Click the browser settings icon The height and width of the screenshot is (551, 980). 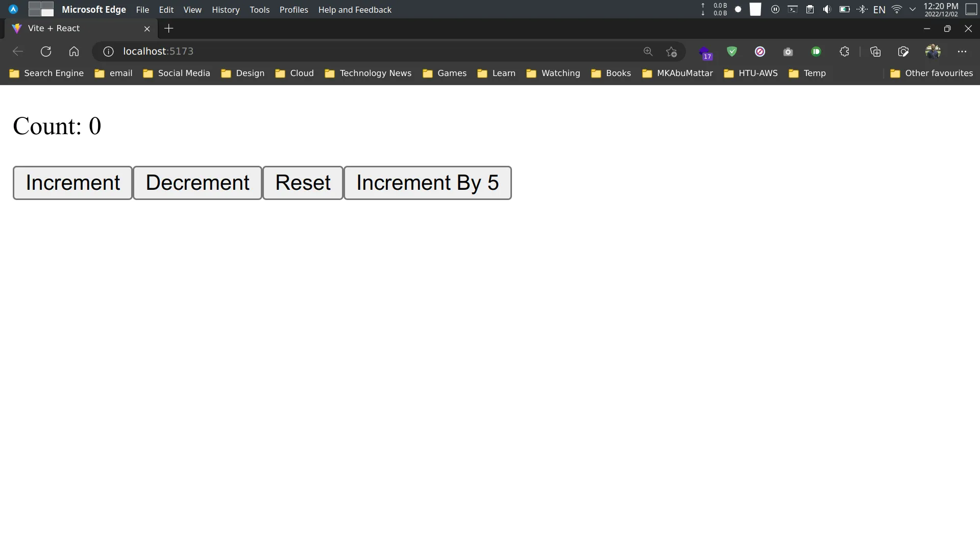(963, 51)
